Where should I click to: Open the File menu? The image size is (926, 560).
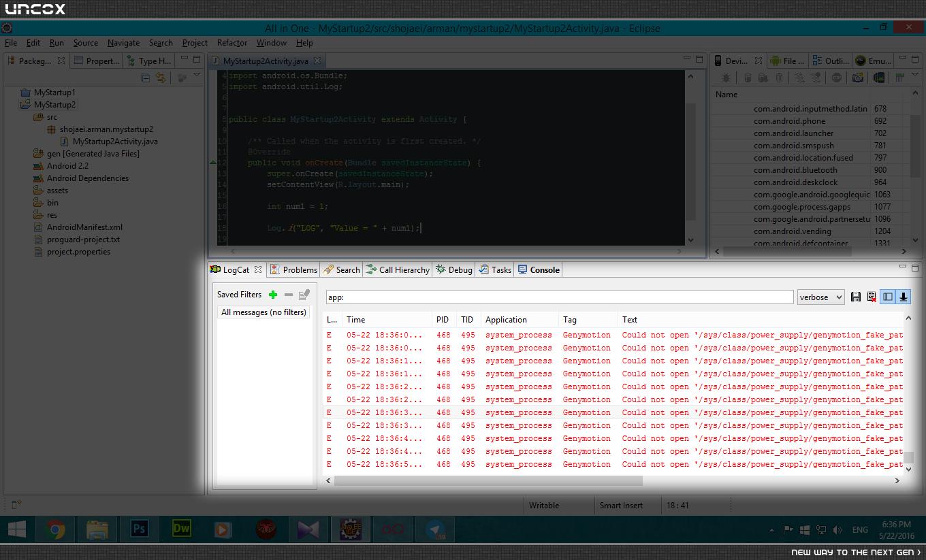[11, 43]
